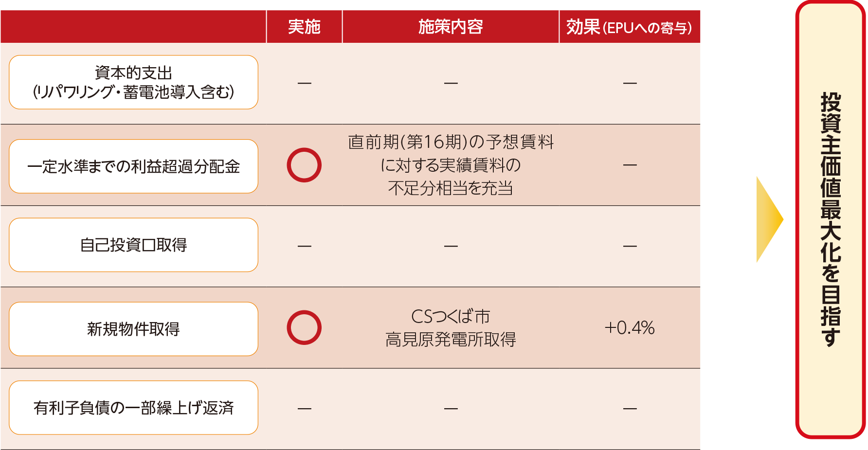Click the 実施 dash in the 資本的支出 row
This screenshot has width=868, height=450.
click(x=304, y=83)
